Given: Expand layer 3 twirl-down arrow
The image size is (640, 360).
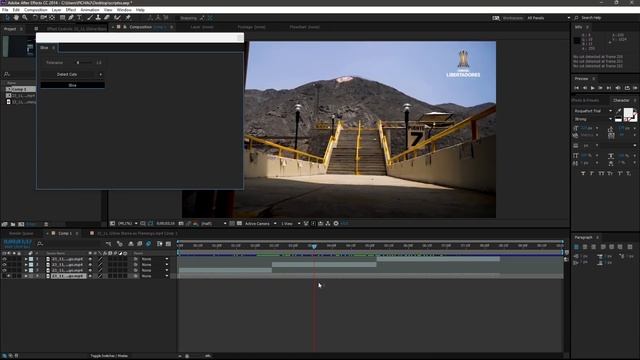Looking at the screenshot, I should click(26, 270).
